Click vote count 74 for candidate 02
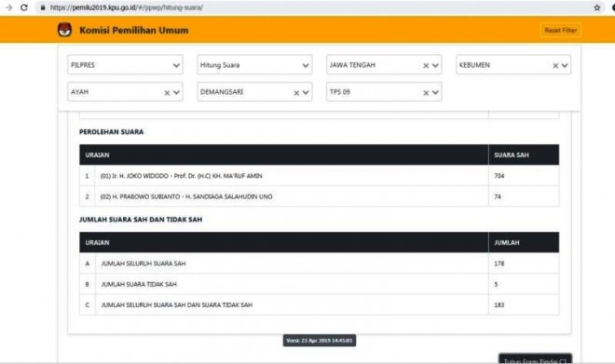615x364 pixels. point(498,196)
